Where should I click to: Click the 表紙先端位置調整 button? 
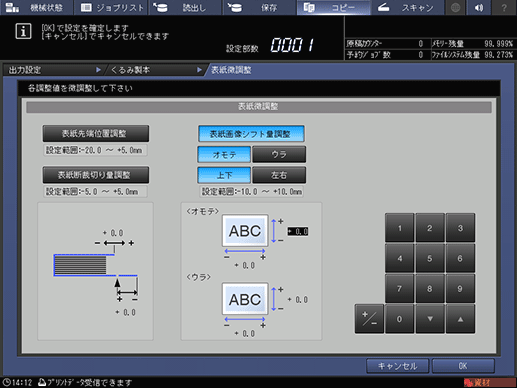point(96,134)
